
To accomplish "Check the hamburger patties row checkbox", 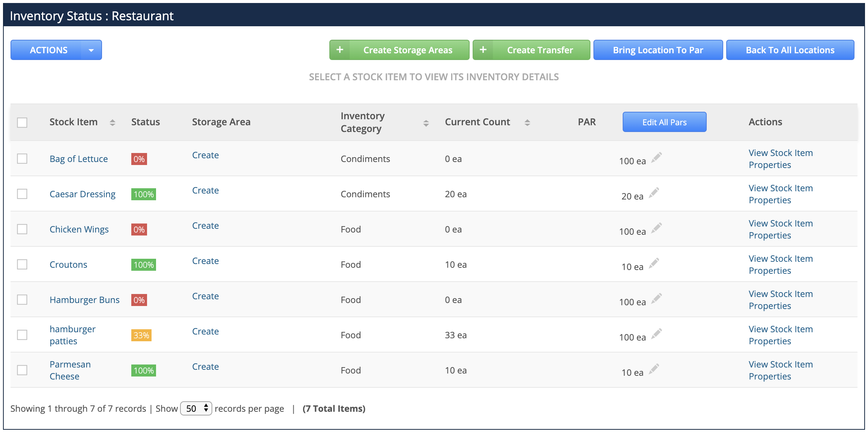I will click(22, 335).
